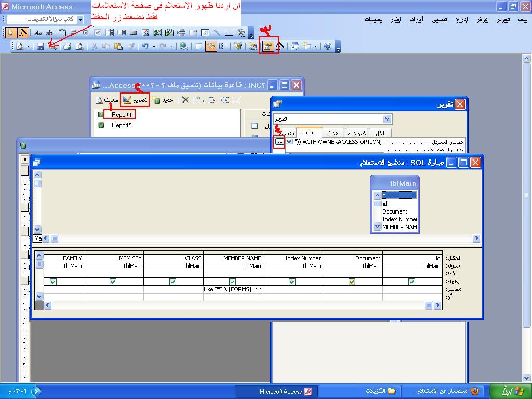Viewport: 532px width, 399px height.
Task: Pick the Option Group toolbox tool
Action: pyautogui.click(x=62, y=33)
